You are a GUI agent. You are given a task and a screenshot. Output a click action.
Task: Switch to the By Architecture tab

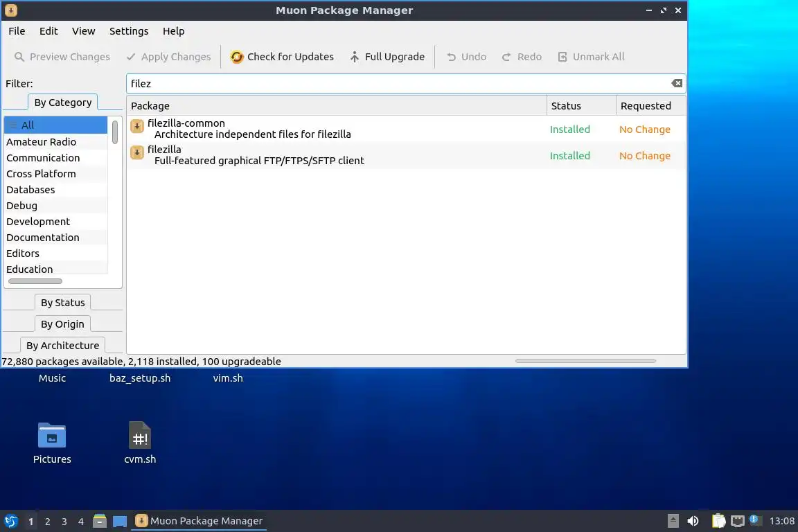pos(62,345)
